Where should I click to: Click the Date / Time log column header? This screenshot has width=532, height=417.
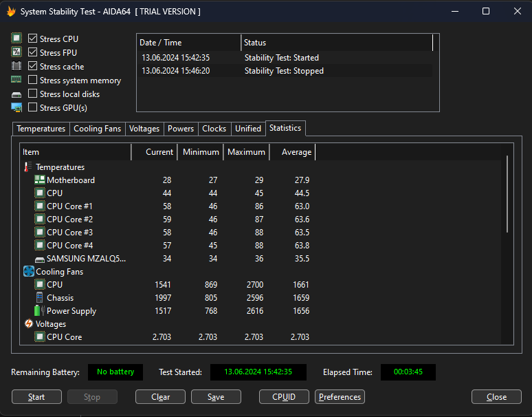(189, 43)
